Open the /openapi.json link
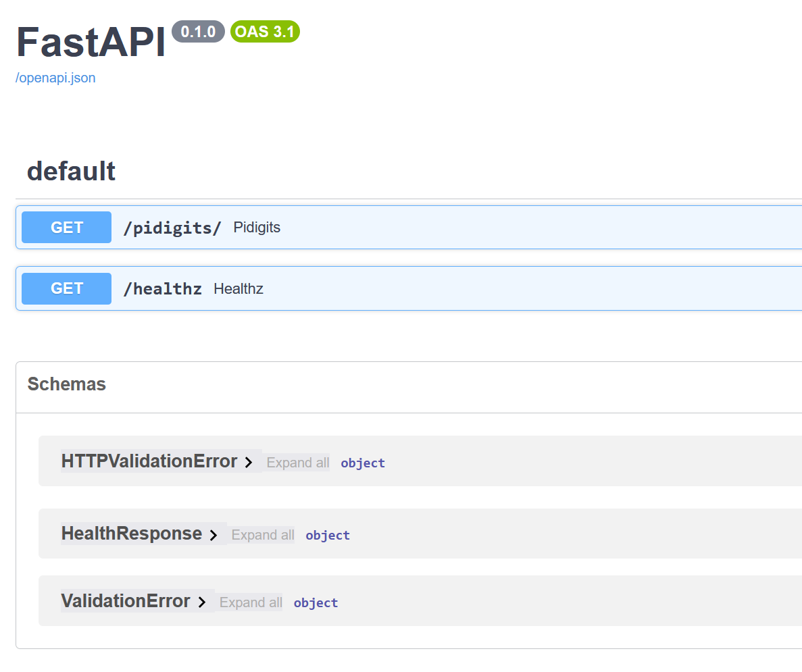This screenshot has width=802, height=672. [x=55, y=78]
